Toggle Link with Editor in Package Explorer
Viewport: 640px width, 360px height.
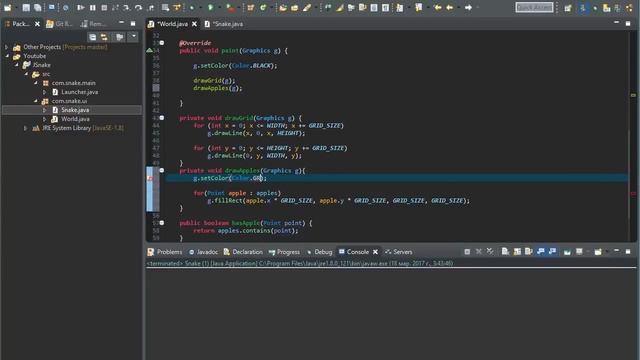(x=104, y=37)
